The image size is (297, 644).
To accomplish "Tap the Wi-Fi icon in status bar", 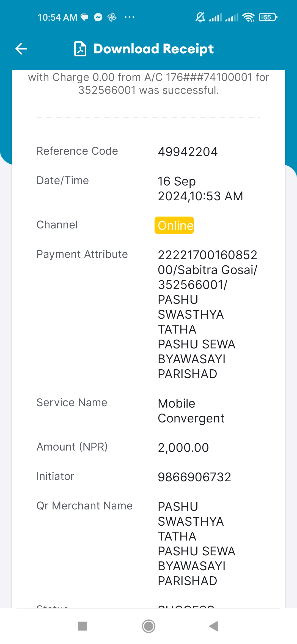I will click(248, 17).
